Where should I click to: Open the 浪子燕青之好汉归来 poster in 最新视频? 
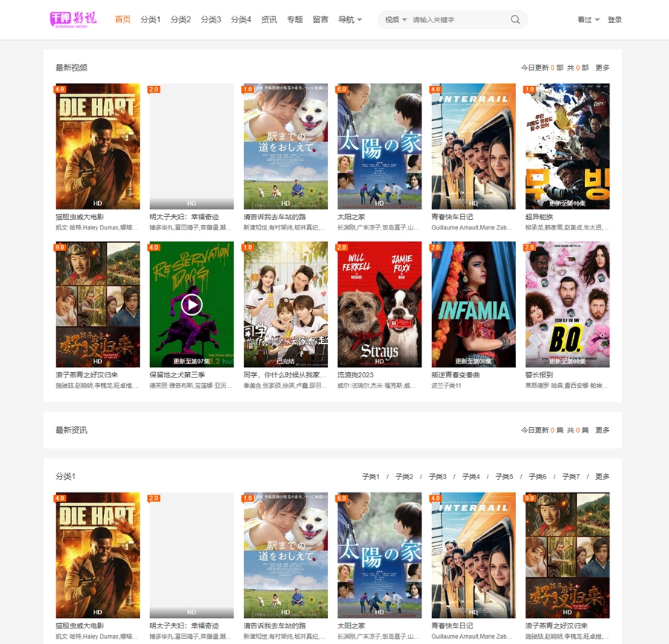pyautogui.click(x=97, y=305)
